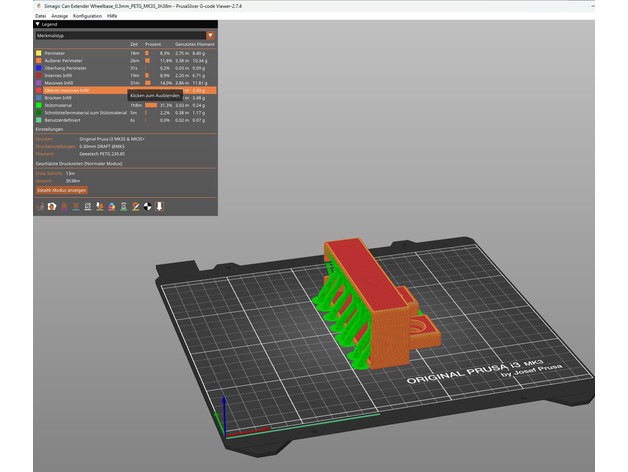The width and height of the screenshot is (628, 472).
Task: Click the yellow Perimeter color swatch
Action: [x=39, y=53]
